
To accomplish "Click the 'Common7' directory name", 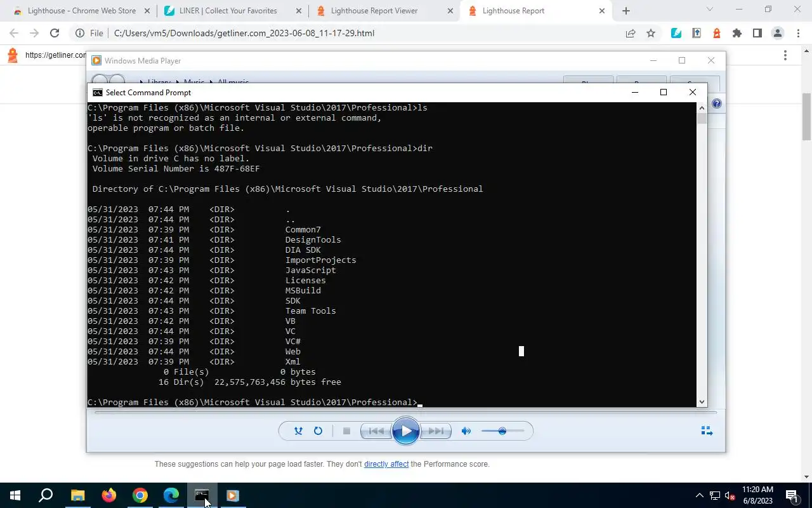I will tap(303, 230).
